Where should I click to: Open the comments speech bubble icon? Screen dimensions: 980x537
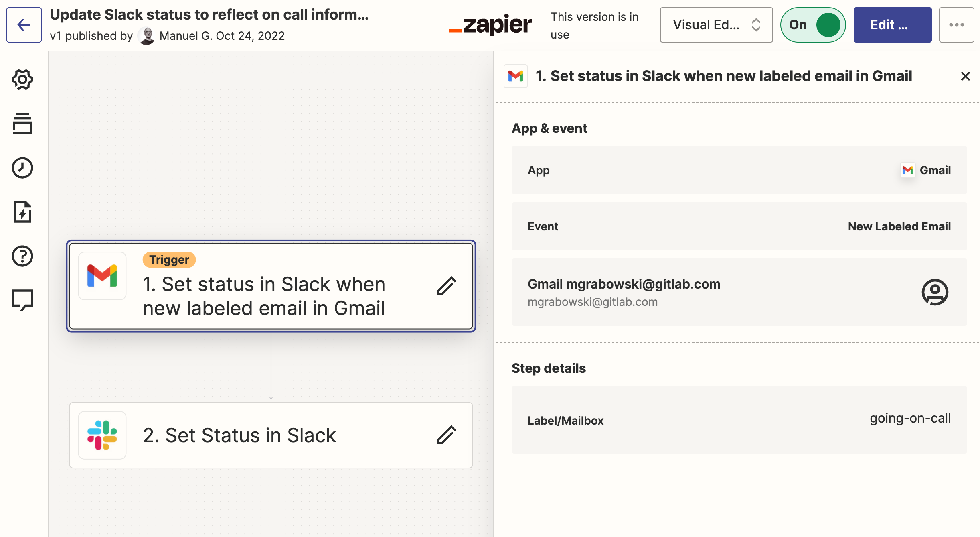(x=22, y=300)
